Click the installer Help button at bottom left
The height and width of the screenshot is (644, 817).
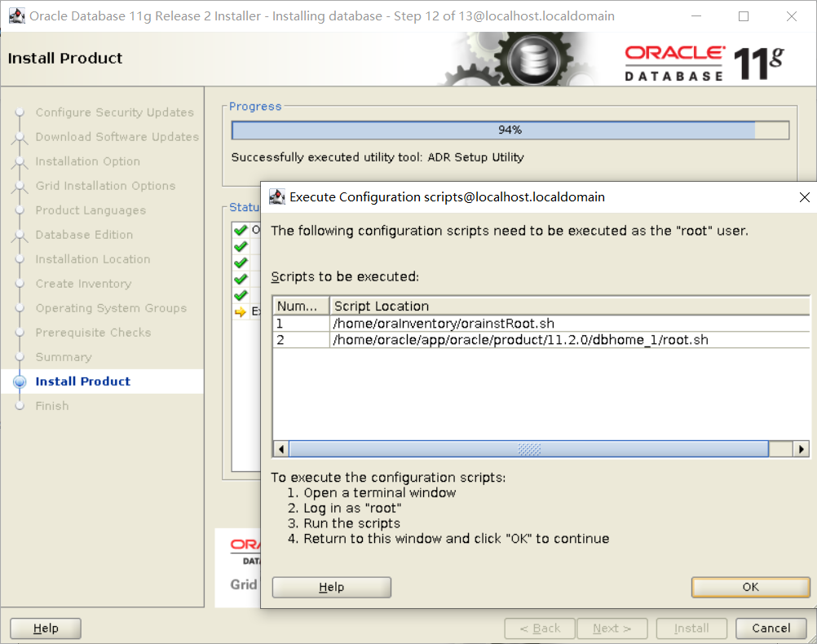point(46,629)
